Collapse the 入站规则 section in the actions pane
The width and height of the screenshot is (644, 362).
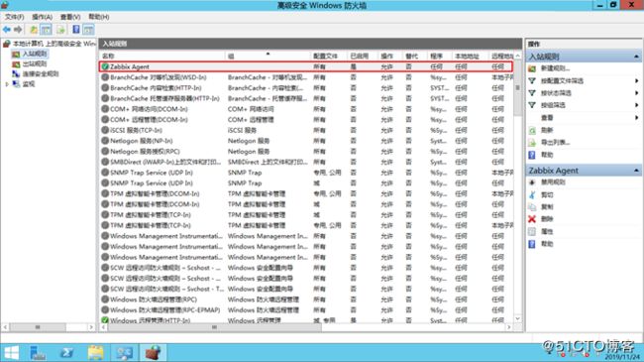click(637, 57)
